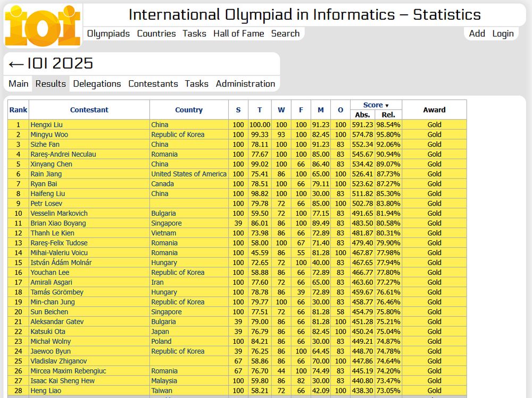Open United States of America country link
Screen dimensions: 532x398
point(189,174)
